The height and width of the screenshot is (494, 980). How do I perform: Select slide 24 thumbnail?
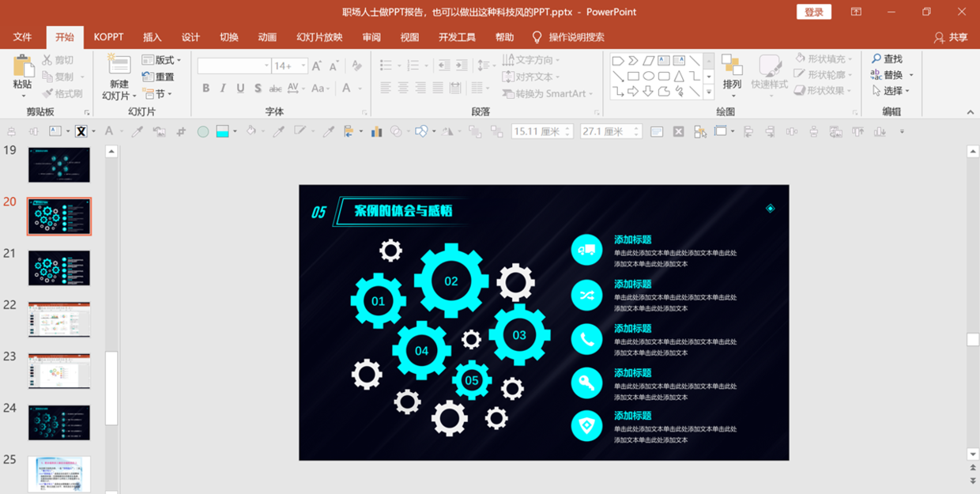59,423
